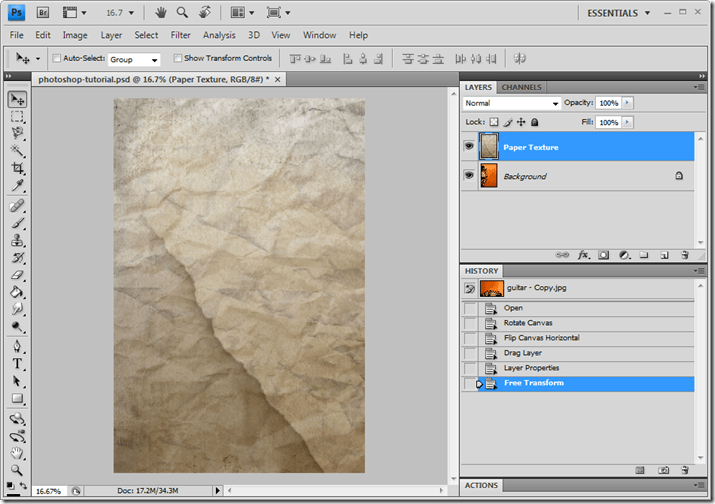Open the Essentials workspace dropdown

click(x=618, y=13)
